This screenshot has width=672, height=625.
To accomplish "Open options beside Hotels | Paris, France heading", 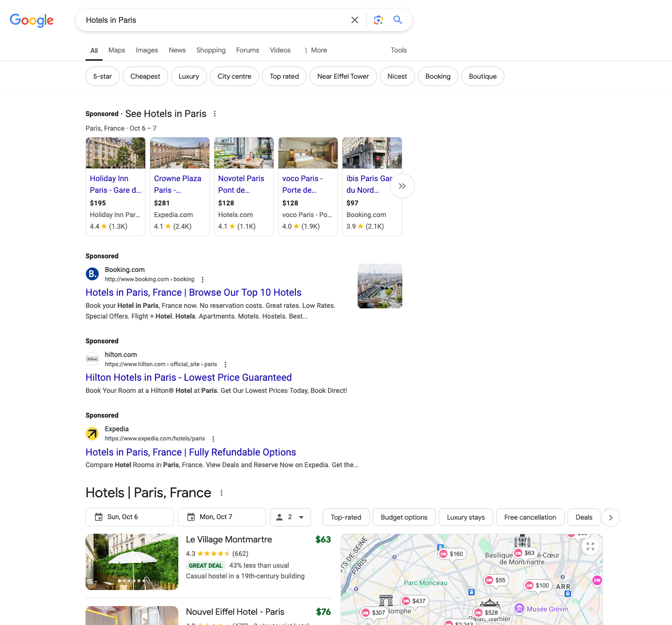I will point(222,493).
